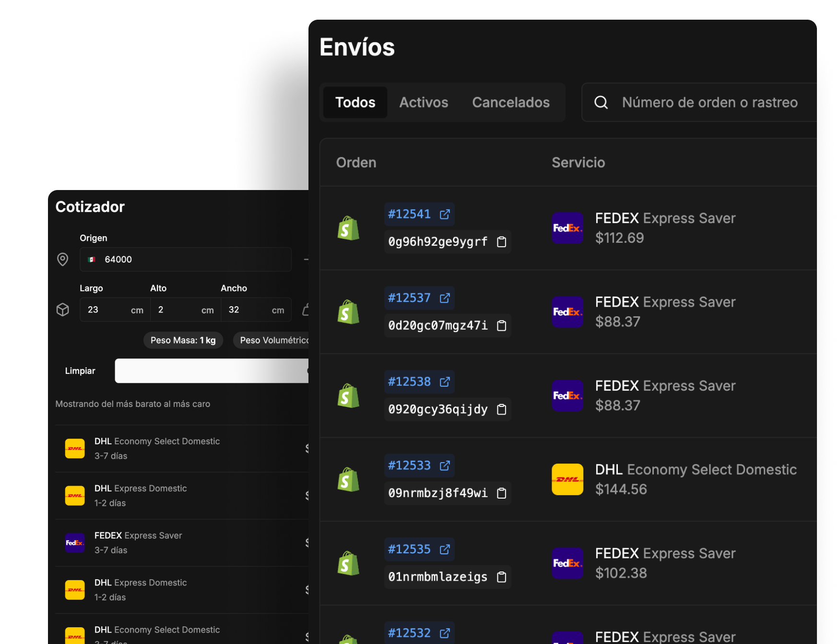
Task: Select first DHL Economy Select Domestic quote
Action: [182, 448]
